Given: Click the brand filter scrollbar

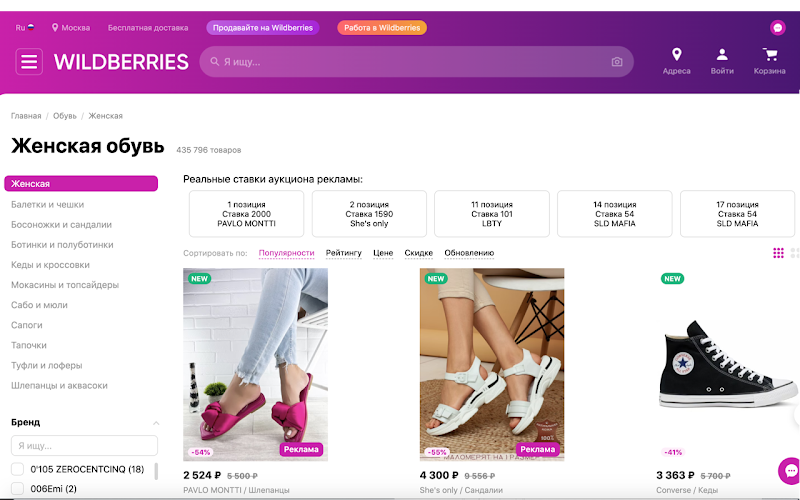Looking at the screenshot, I should pos(156,471).
